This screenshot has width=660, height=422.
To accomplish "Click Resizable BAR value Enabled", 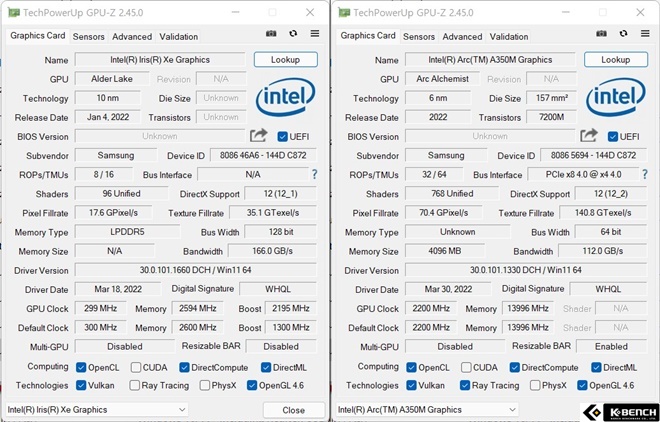I will point(612,346).
